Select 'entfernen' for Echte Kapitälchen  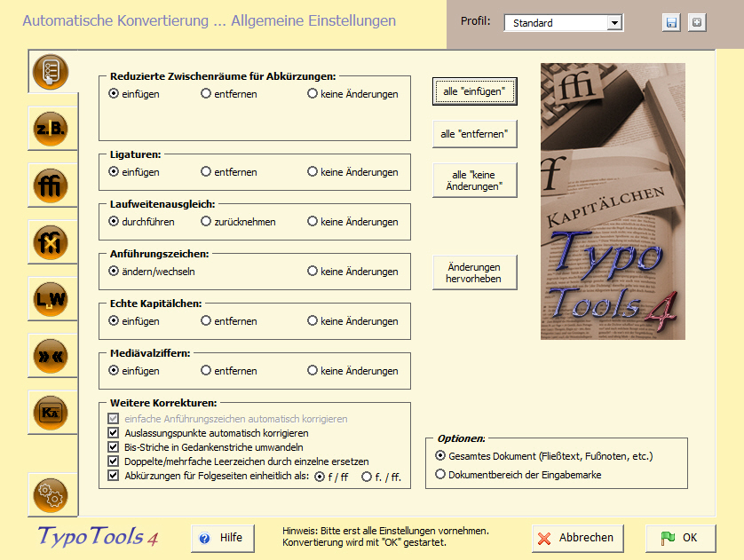(229, 321)
